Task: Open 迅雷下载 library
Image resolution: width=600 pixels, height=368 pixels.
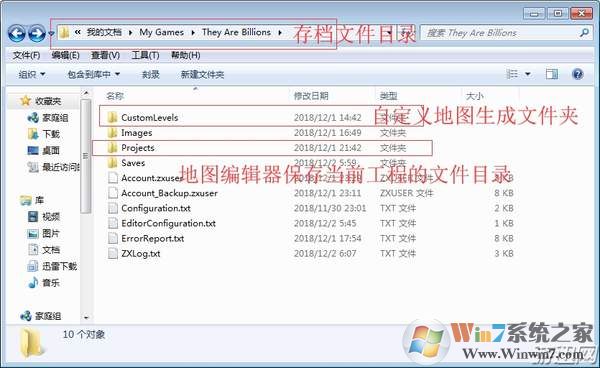Action: 59,266
